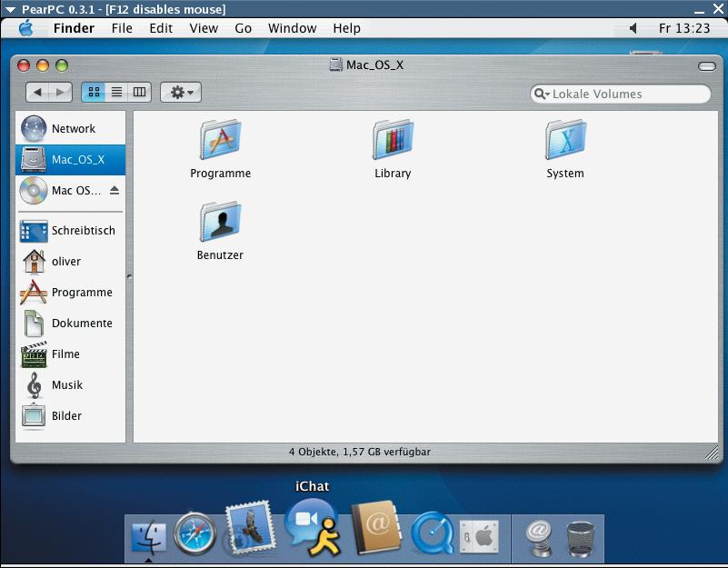This screenshot has width=728, height=568.
Task: Open the Apple menu
Action: click(26, 28)
